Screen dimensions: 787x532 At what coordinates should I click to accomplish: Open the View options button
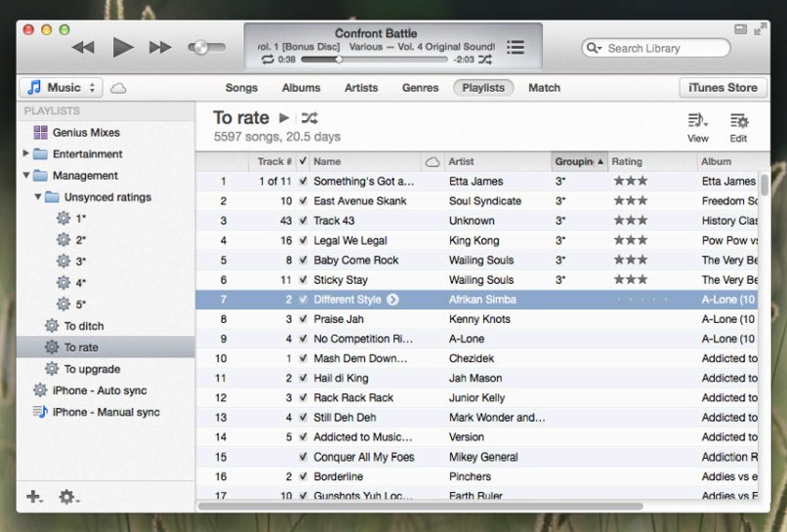point(698,128)
